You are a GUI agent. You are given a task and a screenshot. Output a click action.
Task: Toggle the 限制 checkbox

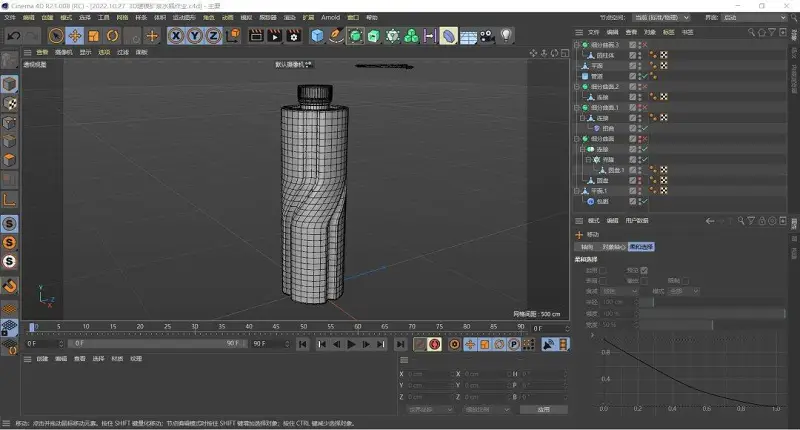click(685, 281)
